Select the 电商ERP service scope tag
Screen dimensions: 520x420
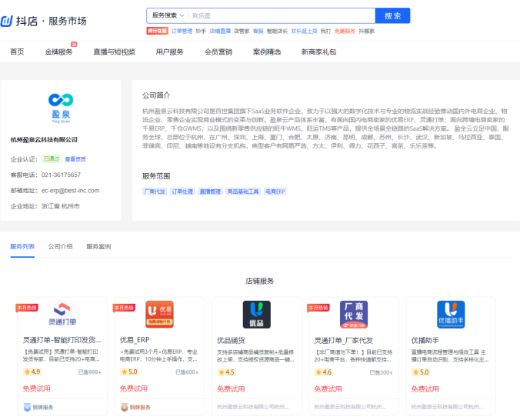275,191
